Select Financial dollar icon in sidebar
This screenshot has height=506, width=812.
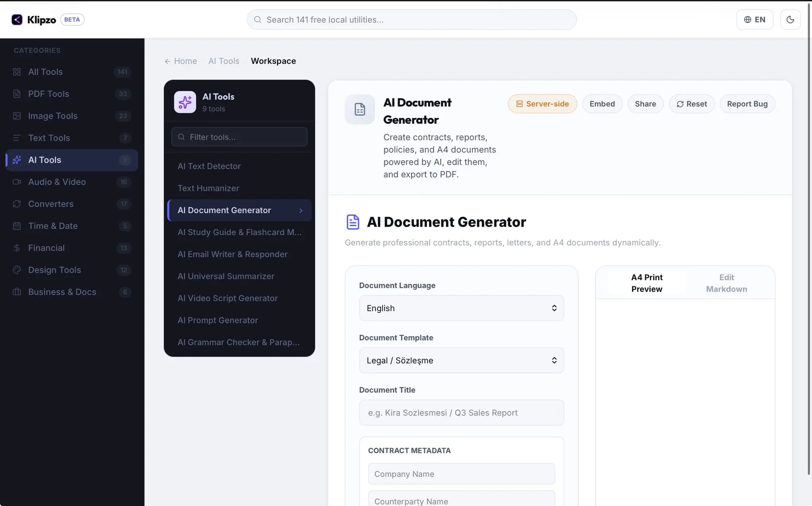(x=17, y=248)
